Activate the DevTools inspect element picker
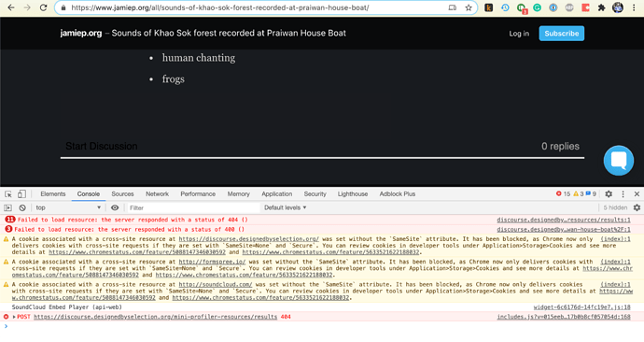644x342 pixels. [8, 194]
